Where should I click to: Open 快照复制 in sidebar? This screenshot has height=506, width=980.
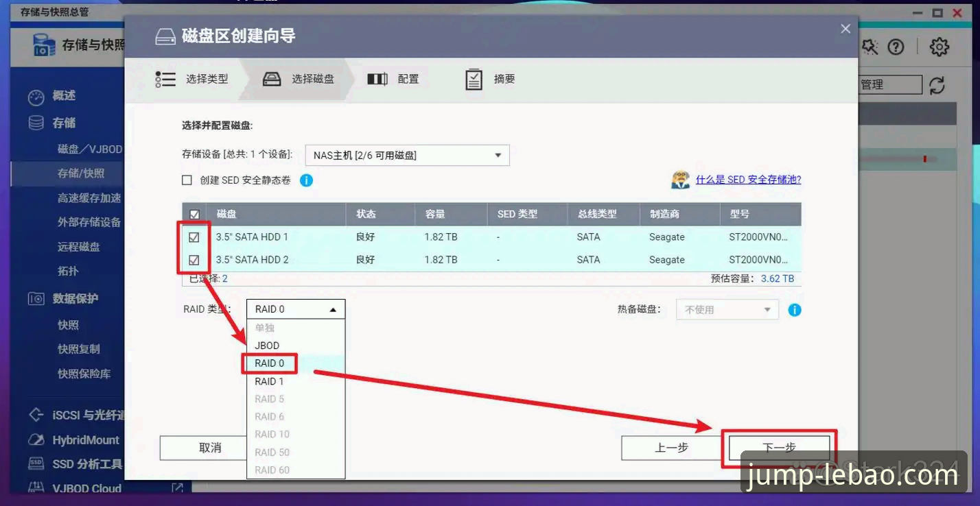coord(79,349)
